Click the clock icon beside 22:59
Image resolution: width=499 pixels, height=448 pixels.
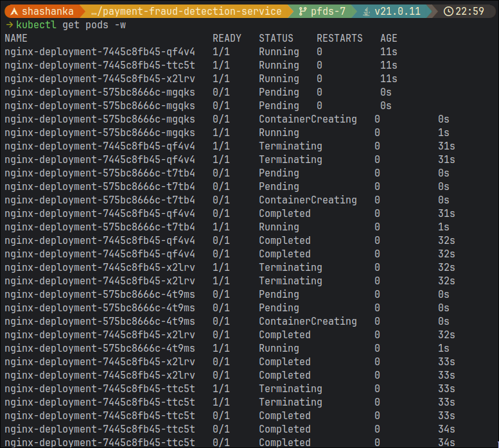tap(448, 12)
